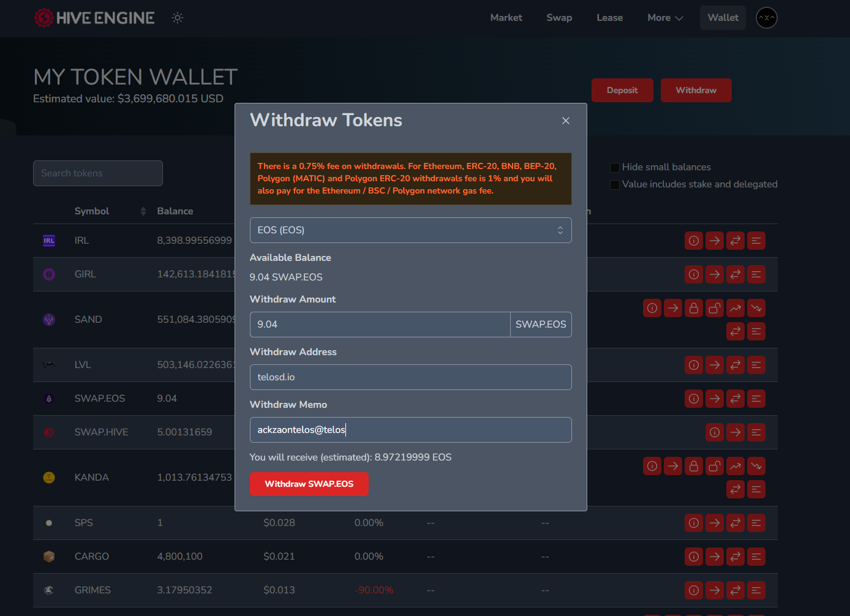Click the Deposit button

tap(622, 90)
